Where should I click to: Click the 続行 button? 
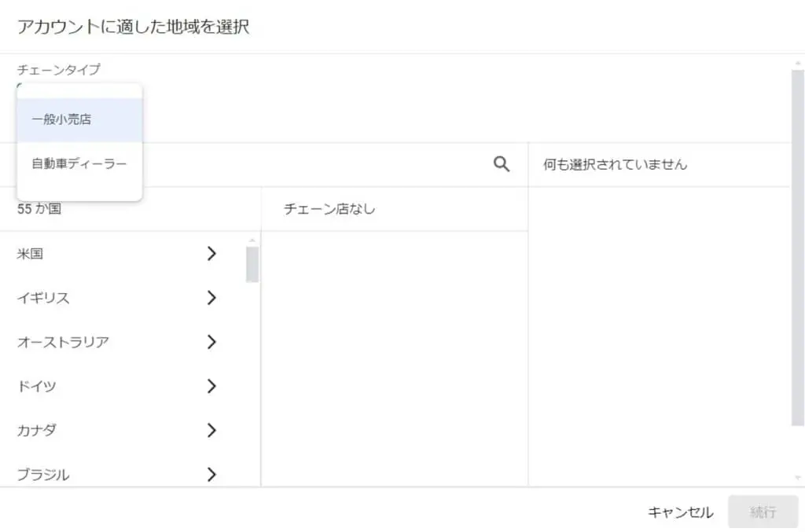(x=762, y=511)
